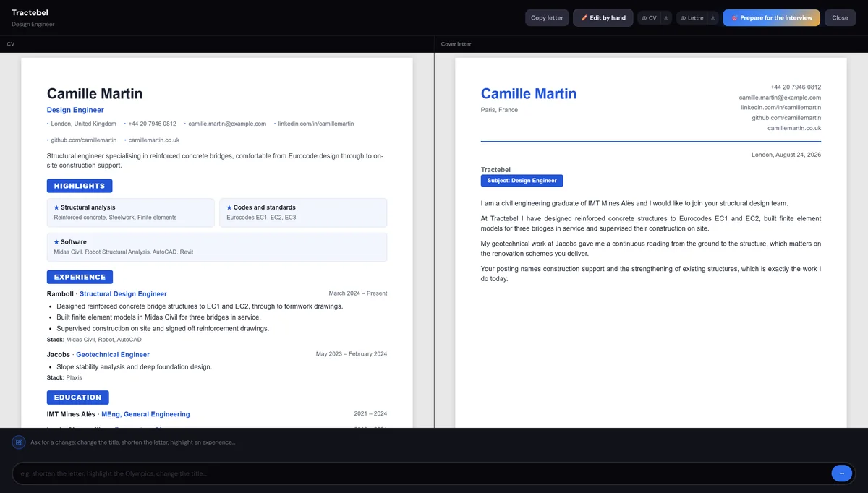Click camillemartin.co.uk in the CV
The height and width of the screenshot is (493, 868).
click(154, 140)
